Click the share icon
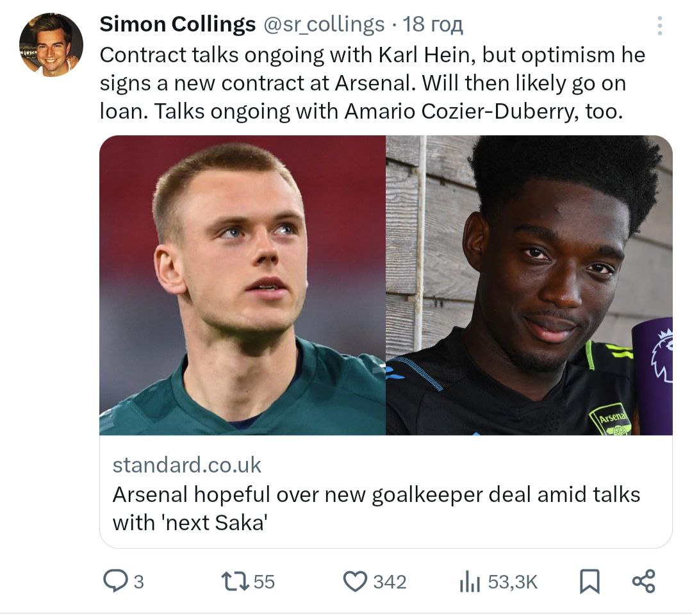 pos(643,581)
